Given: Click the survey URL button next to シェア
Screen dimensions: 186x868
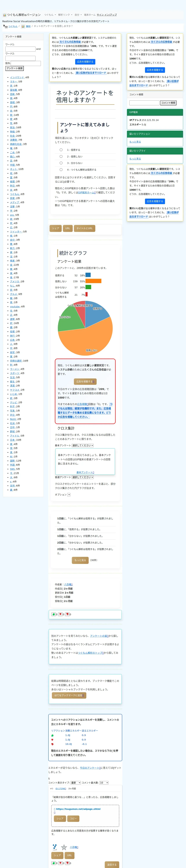Looking at the screenshot, I should click(68, 228).
